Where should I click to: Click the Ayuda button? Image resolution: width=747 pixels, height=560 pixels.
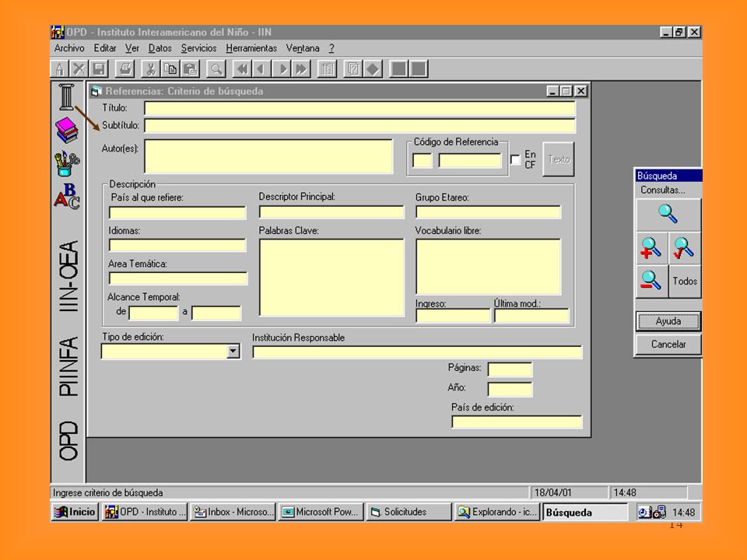coord(668,321)
